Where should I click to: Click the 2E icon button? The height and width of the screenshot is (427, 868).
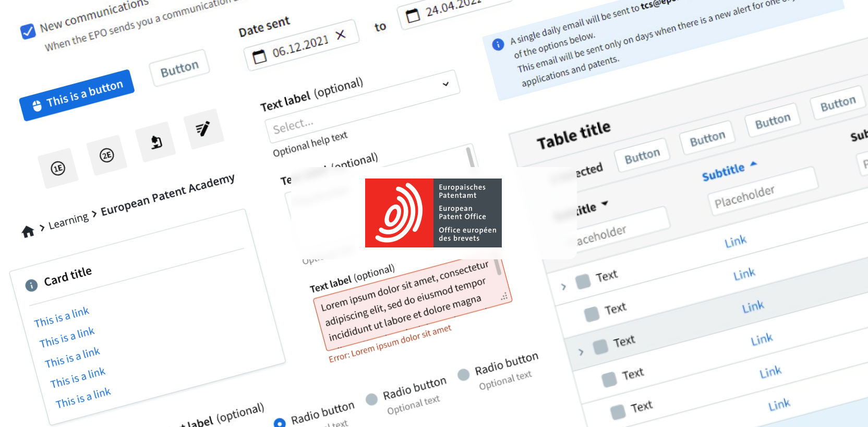tap(106, 155)
